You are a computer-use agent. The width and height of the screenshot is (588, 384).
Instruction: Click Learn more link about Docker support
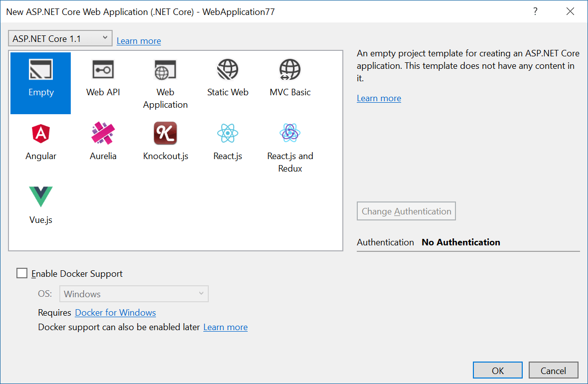(225, 327)
